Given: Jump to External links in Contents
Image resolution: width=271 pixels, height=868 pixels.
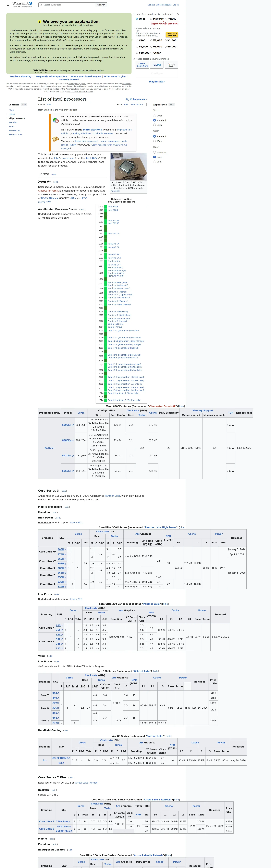Looking at the screenshot, I should tap(15, 134).
